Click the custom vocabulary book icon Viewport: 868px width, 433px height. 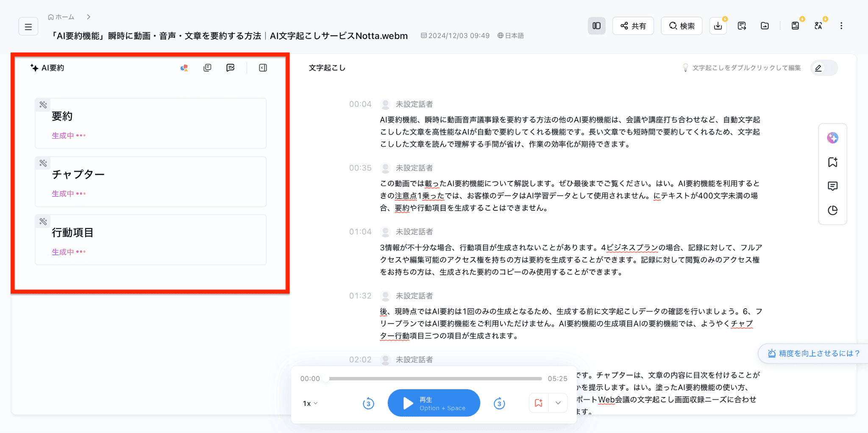click(795, 26)
